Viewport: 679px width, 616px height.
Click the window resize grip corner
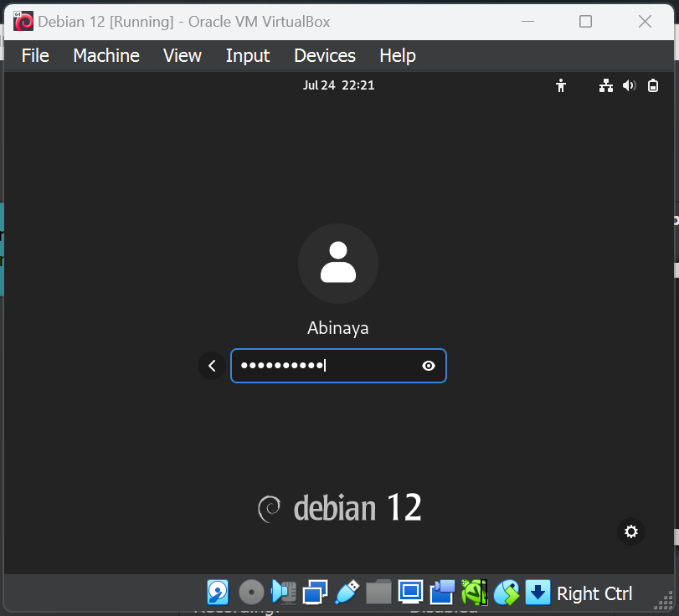coord(663,599)
